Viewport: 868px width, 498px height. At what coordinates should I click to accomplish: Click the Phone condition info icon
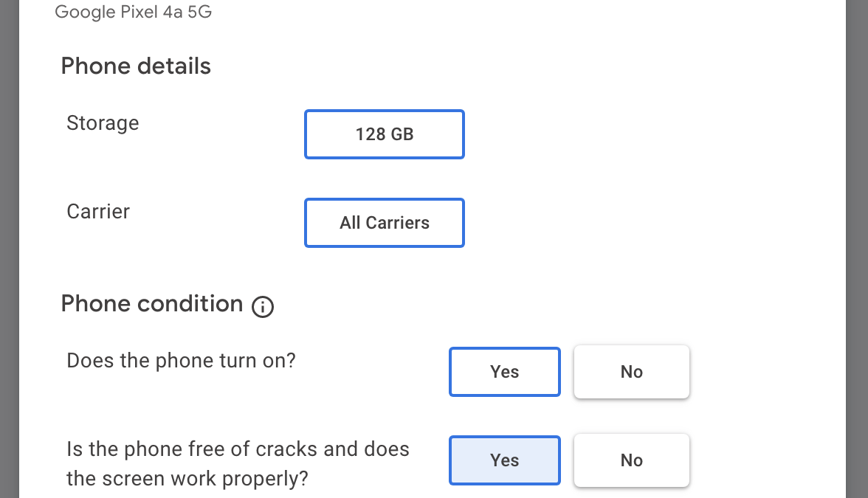(x=263, y=306)
